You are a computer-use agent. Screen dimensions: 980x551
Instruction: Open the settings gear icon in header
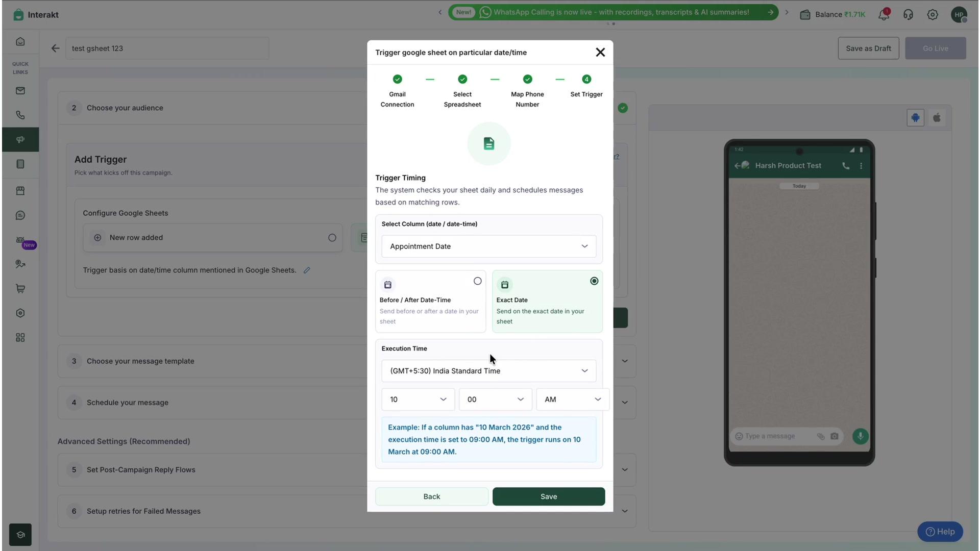933,15
